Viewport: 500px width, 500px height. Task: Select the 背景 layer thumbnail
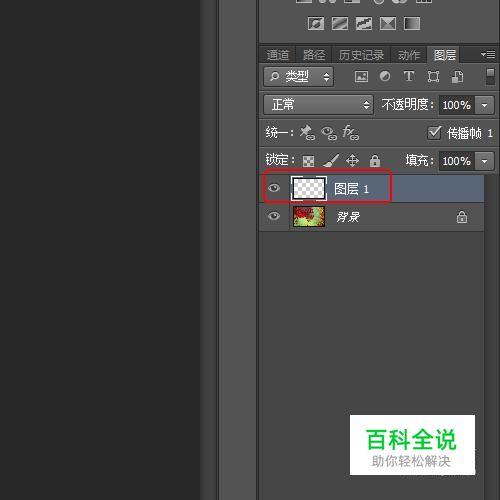[309, 217]
